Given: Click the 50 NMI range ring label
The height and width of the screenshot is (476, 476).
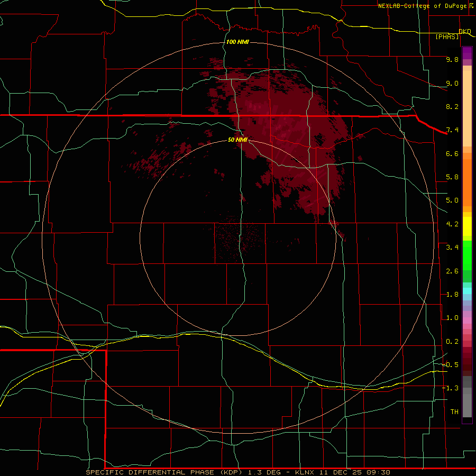Looking at the screenshot, I should tap(237, 140).
